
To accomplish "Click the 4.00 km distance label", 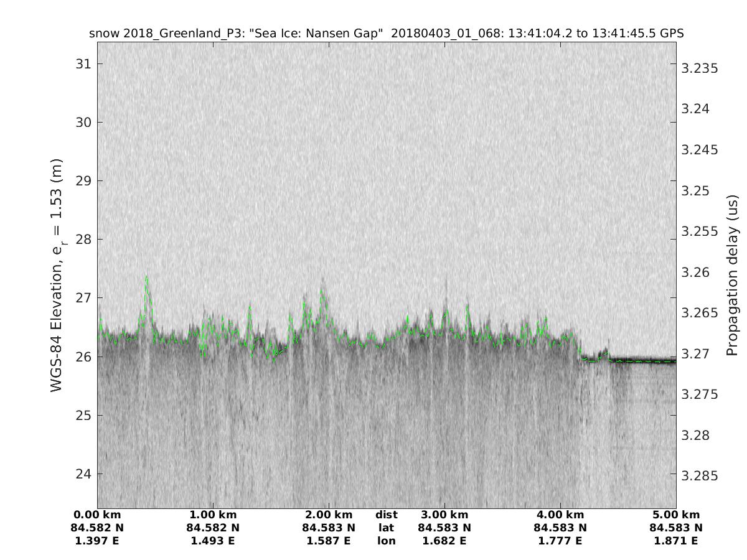I will 560,515.
